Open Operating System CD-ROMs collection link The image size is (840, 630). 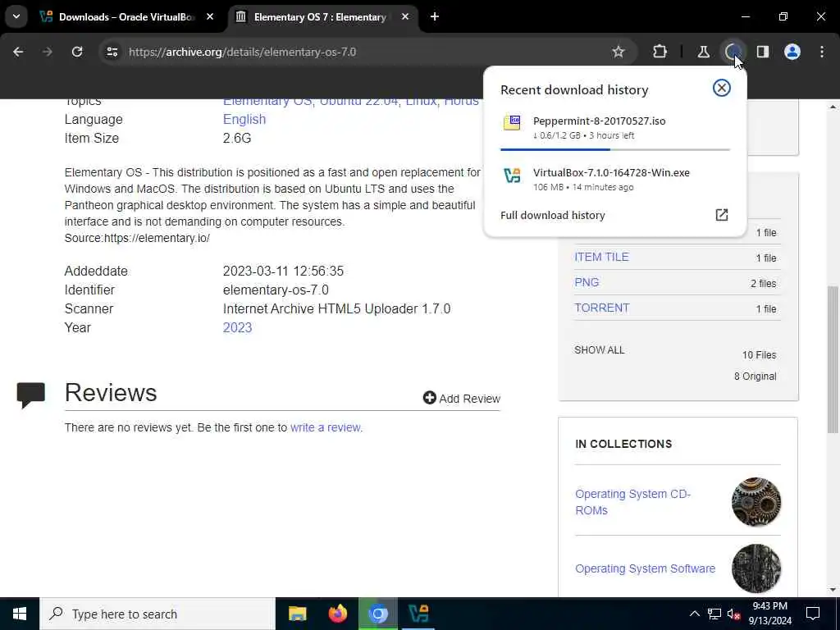point(632,502)
